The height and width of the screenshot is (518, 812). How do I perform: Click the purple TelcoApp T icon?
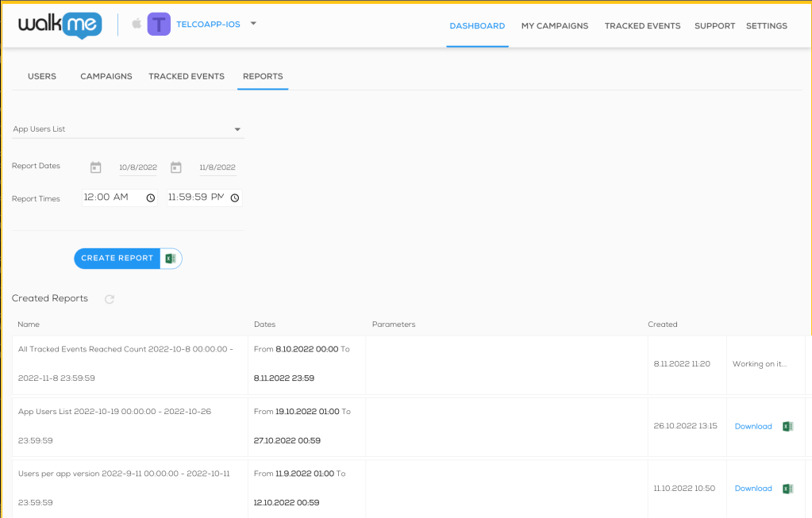tap(159, 25)
